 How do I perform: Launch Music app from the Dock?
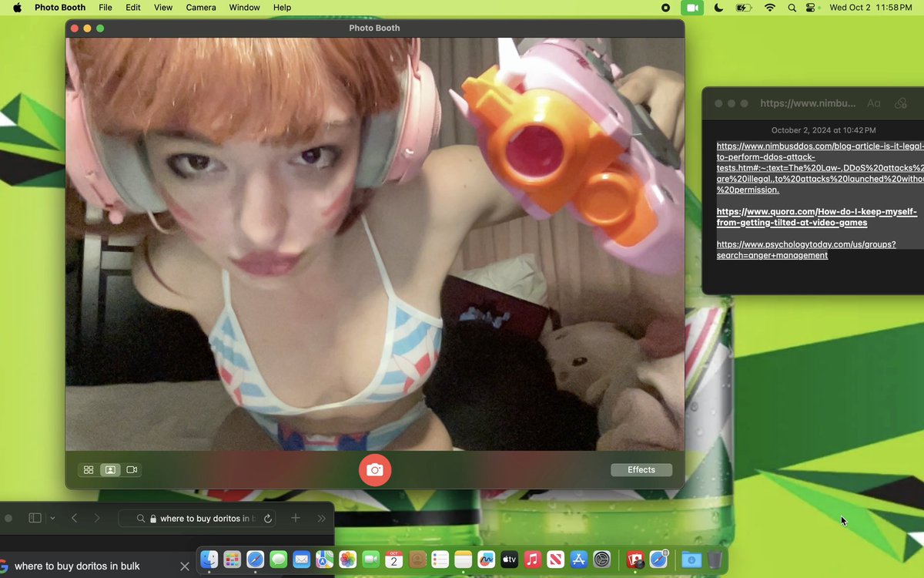point(531,560)
